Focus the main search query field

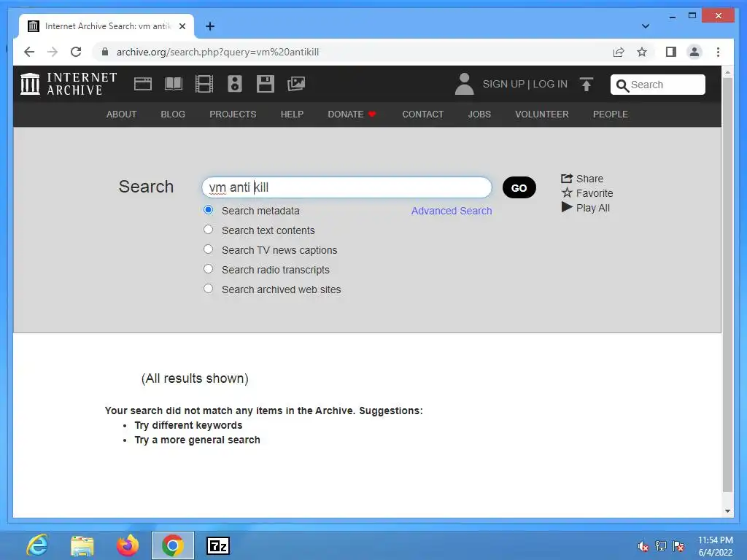click(x=347, y=187)
